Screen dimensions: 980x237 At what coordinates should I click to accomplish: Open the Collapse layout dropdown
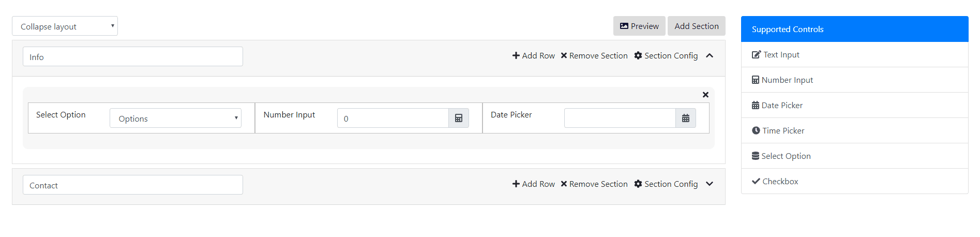click(x=65, y=26)
